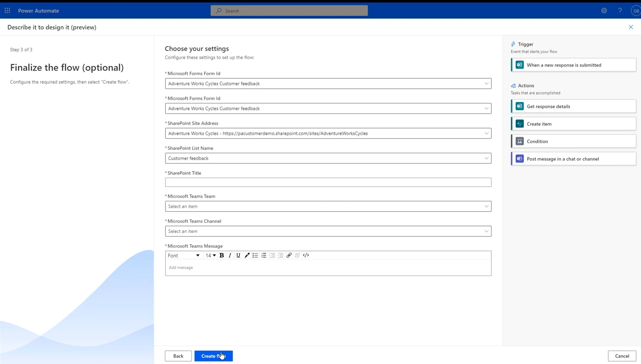Insert a hyperlink in the message
The image size is (641, 364).
click(289, 256)
